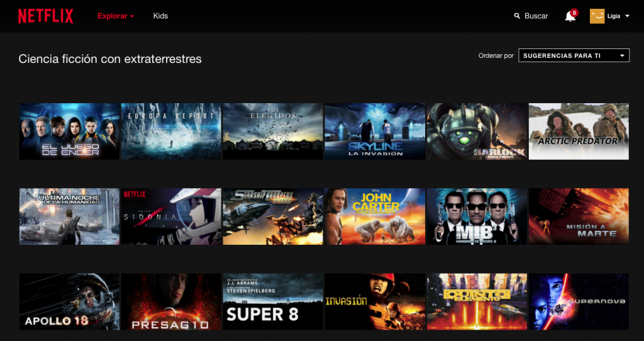Click the Netflix logo
644x341 pixels.
pyautogui.click(x=45, y=16)
